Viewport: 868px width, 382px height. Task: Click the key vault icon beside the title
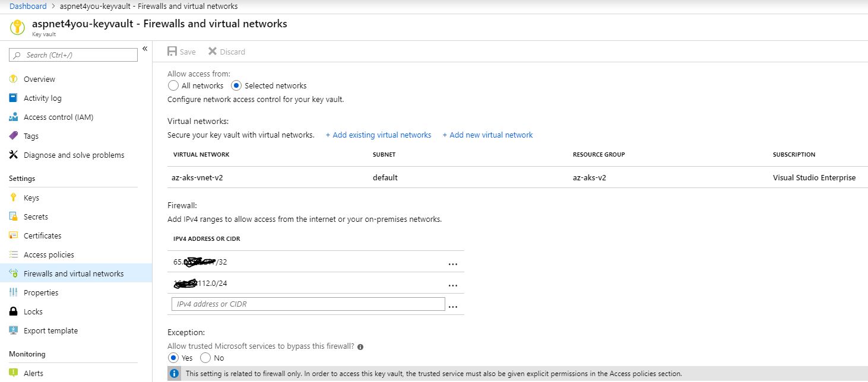[17, 27]
